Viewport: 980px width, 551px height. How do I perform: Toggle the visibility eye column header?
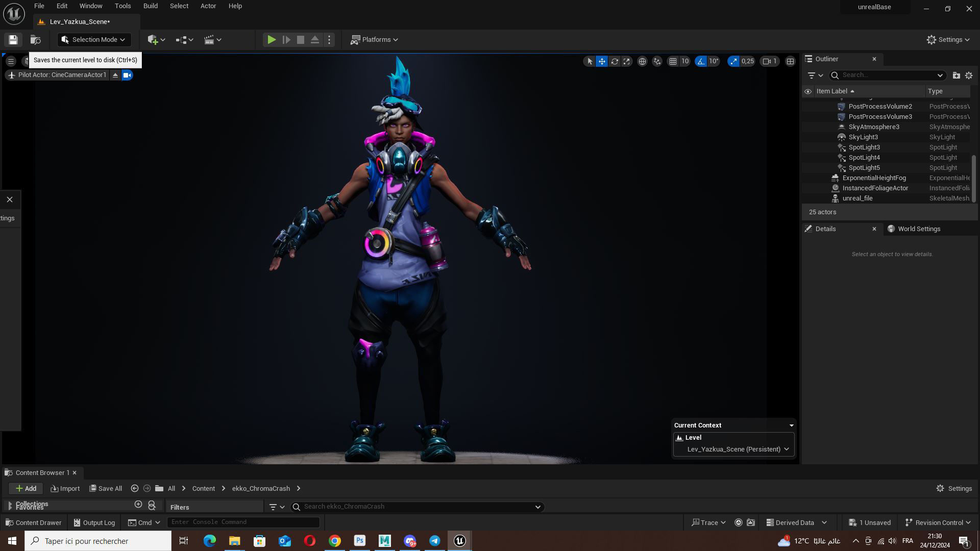(808, 91)
